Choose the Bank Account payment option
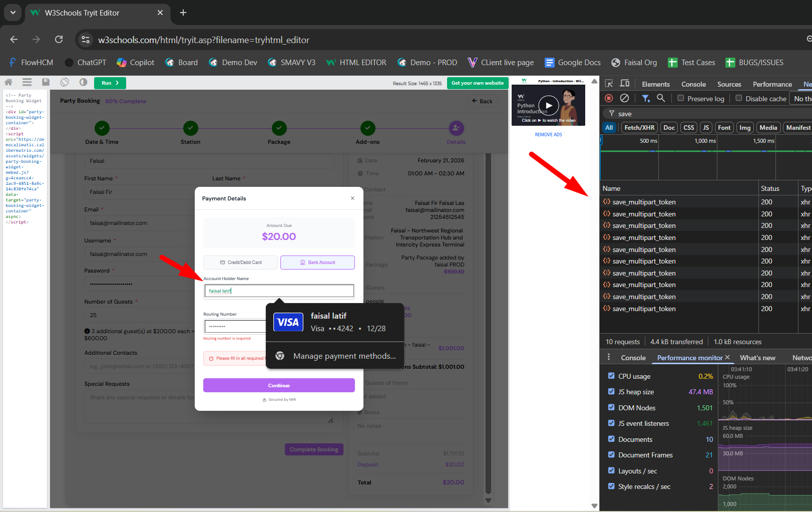Image resolution: width=812 pixels, height=512 pixels. [317, 263]
